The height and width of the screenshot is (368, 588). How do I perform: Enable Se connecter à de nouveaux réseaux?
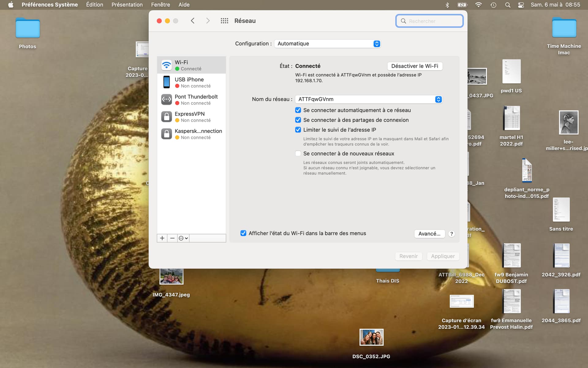click(298, 153)
